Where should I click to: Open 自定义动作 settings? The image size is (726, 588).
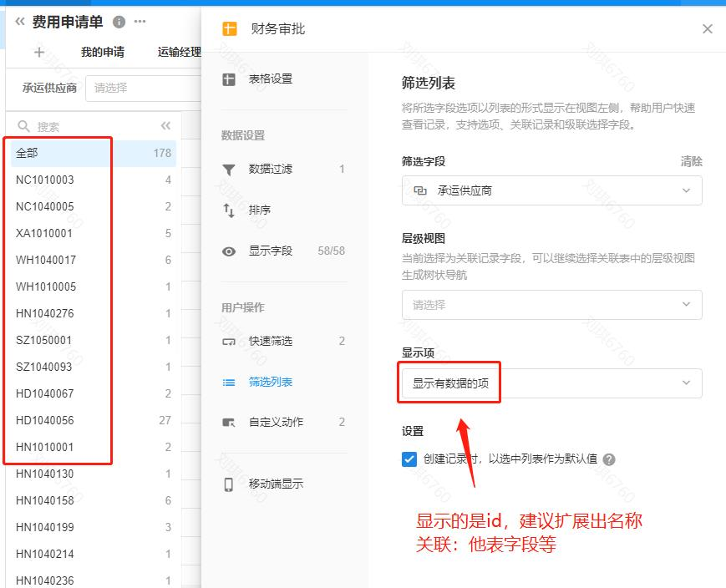pos(276,423)
